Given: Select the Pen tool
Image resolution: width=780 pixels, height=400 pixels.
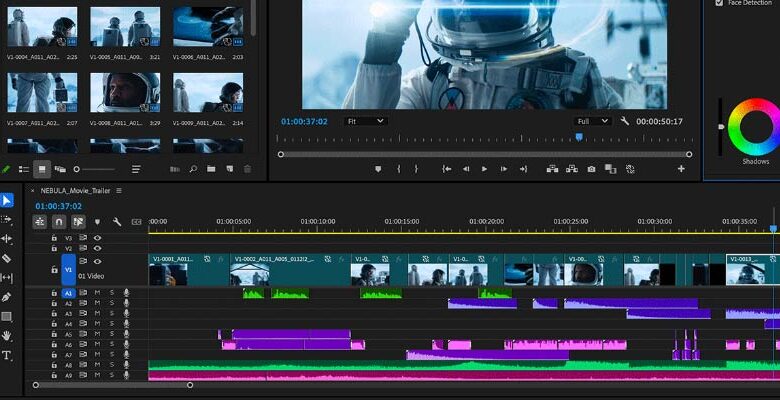Looking at the screenshot, I should click(7, 297).
